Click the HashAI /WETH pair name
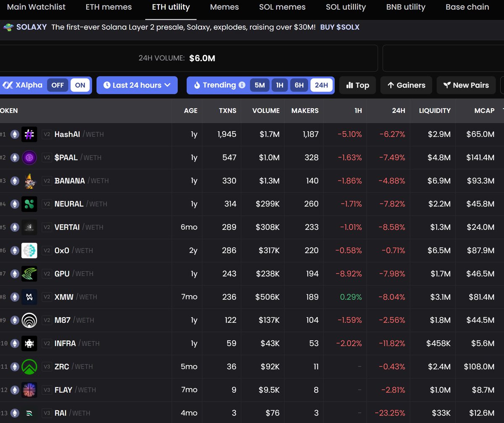 (x=79, y=134)
